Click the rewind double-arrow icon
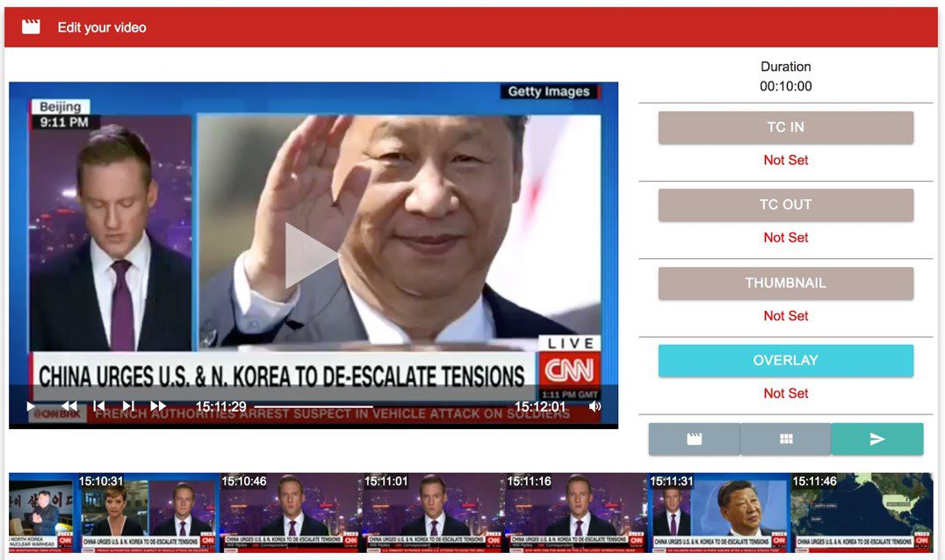This screenshot has width=945, height=560. (69, 406)
